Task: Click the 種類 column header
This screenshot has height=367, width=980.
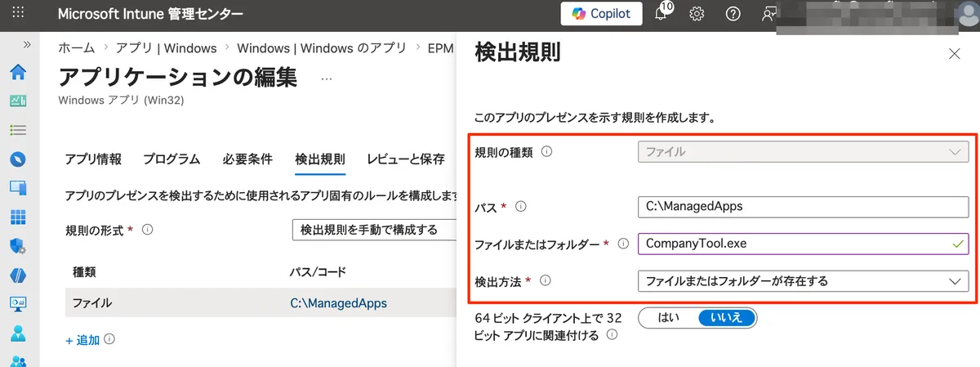Action: (x=85, y=271)
